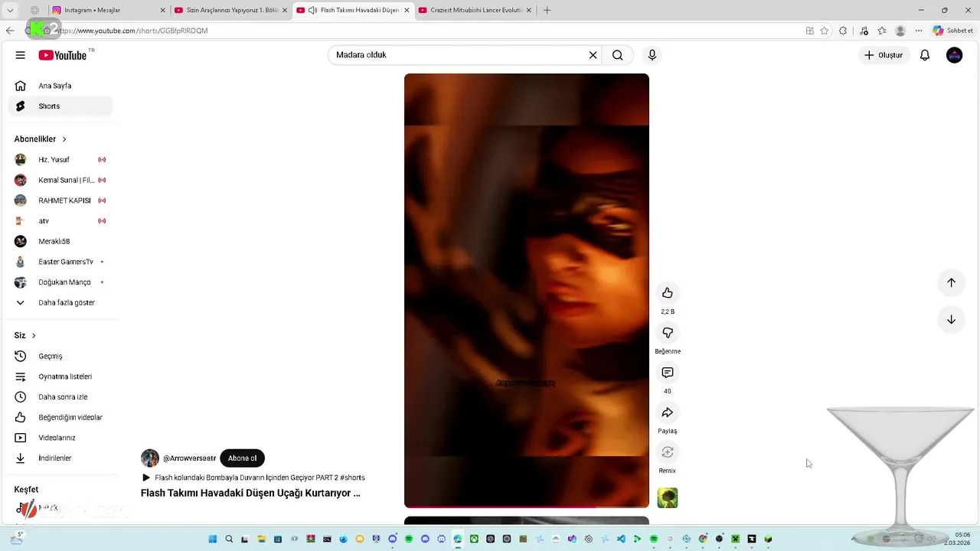Expand Daha fazla göster subscriptions
980x551 pixels.
tap(60, 302)
